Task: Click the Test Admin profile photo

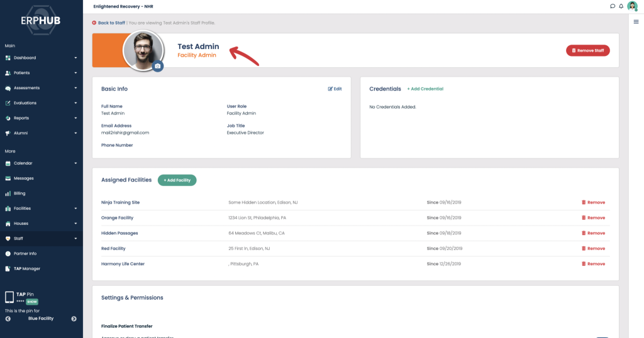Action: pos(143,50)
